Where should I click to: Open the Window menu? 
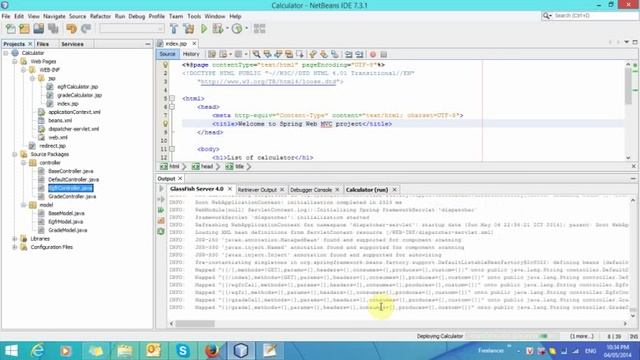click(x=215, y=16)
